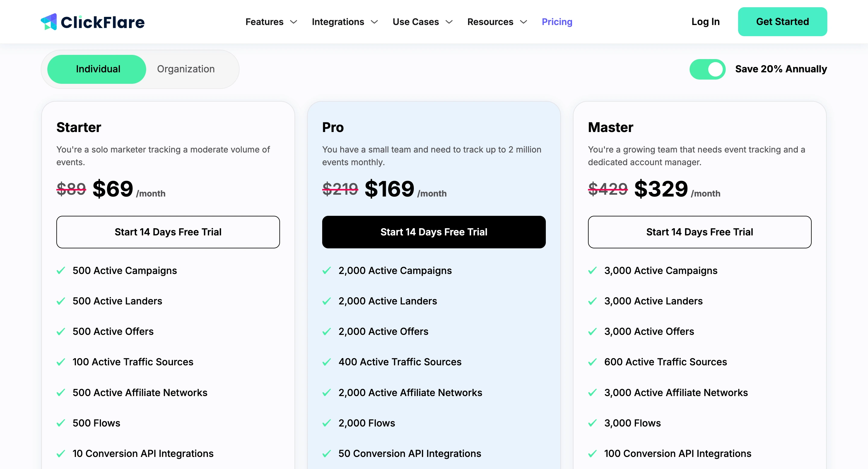Click checkmark beside 3,000 Flows
Viewport: 868px width, 469px height.
pyautogui.click(x=592, y=423)
